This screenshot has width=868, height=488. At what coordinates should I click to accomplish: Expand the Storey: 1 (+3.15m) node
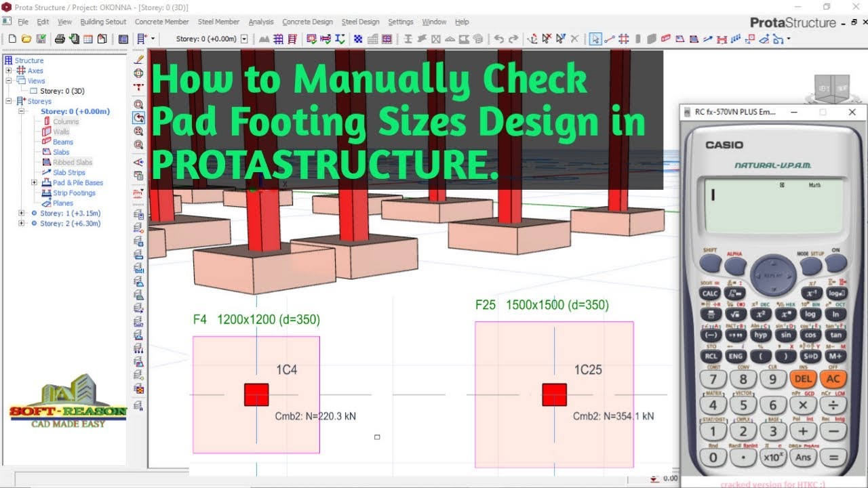22,213
